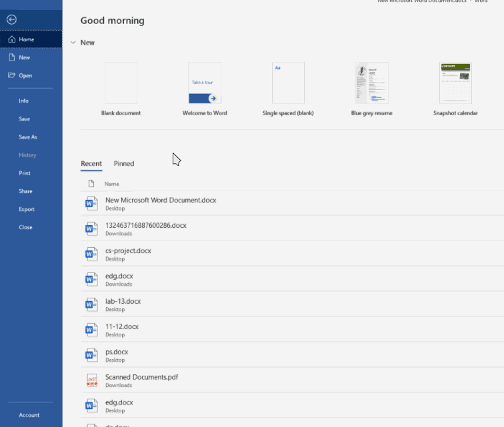Click Word icon beside lab-13.docx
This screenshot has height=427, width=504.
click(91, 304)
